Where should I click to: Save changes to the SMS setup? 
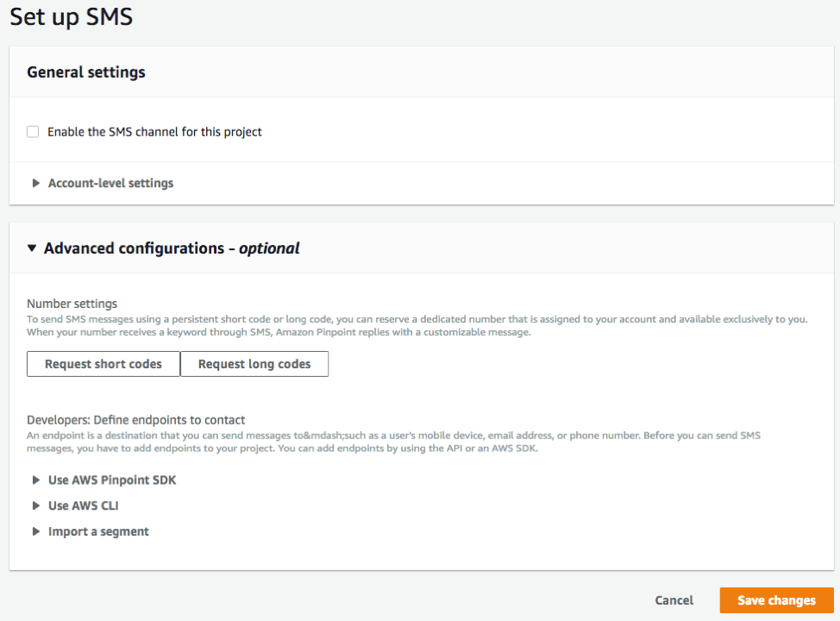[776, 600]
